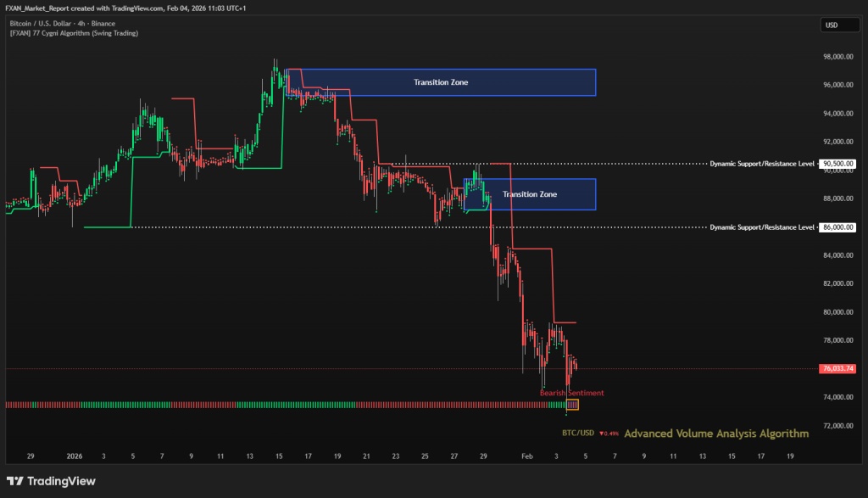
Task: Click the red down-arrow 0.49% change indicator
Action: (609, 434)
